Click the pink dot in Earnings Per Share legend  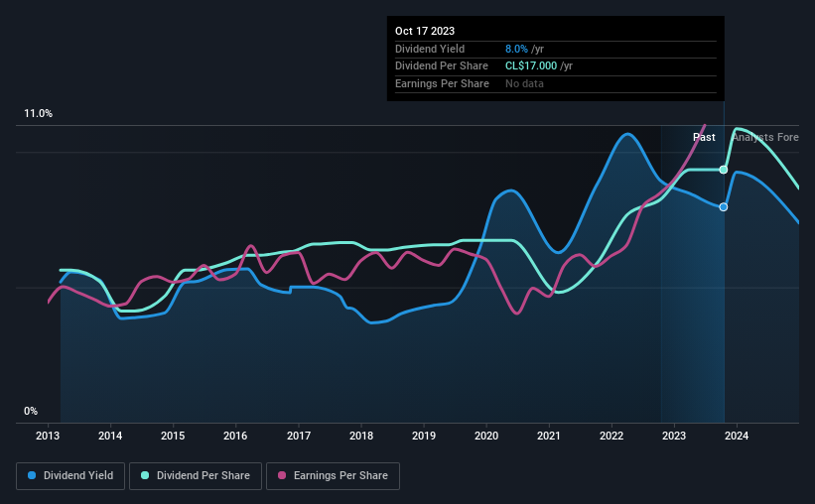tap(282, 475)
